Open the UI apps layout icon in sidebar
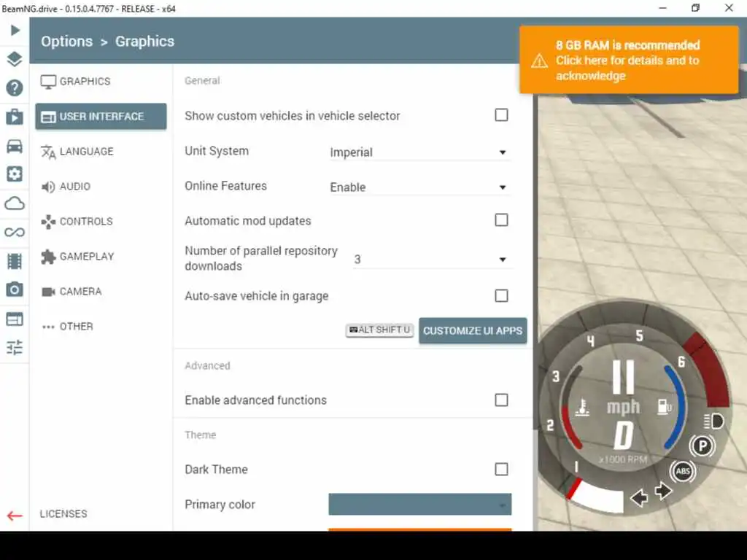 tap(15, 319)
